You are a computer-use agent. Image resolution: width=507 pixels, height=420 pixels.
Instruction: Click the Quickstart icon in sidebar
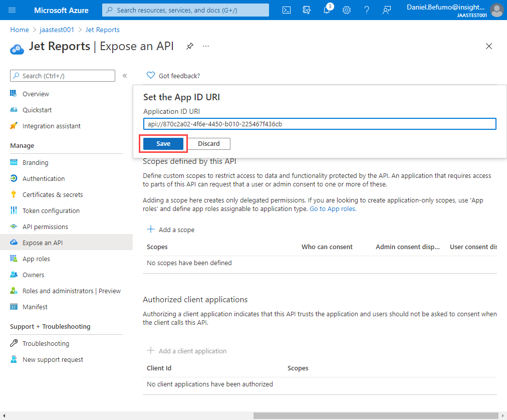point(14,110)
